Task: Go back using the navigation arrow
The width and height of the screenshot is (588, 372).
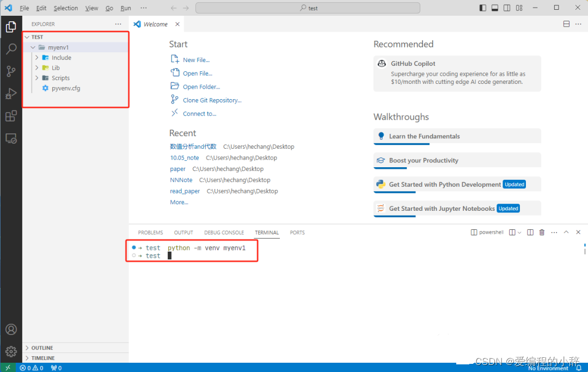Action: coord(174,8)
